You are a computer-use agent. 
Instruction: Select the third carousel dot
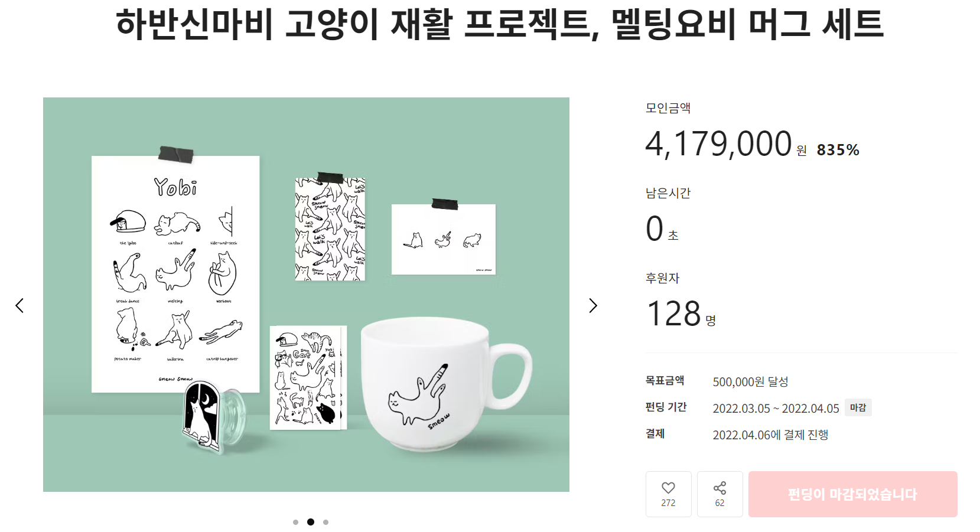325,522
